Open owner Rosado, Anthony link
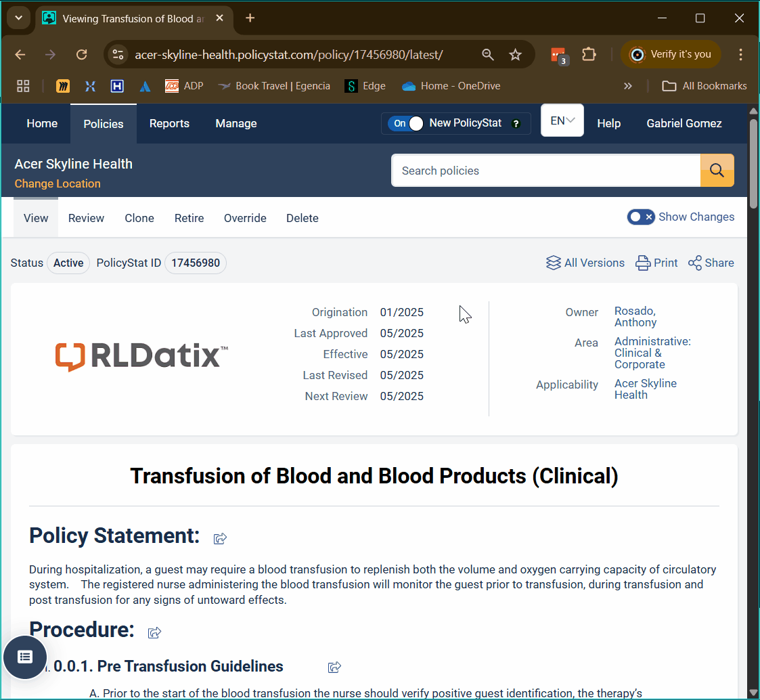 [635, 316]
